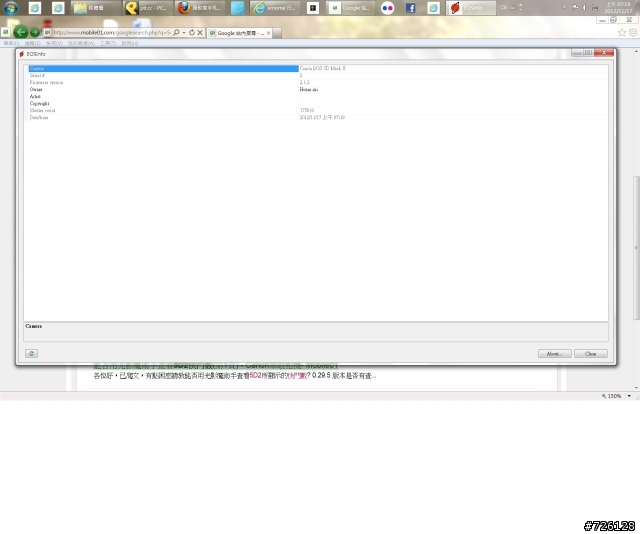Screen dimensions: 640x534
Task: Open the network tray icon
Action: click(x=595, y=7)
